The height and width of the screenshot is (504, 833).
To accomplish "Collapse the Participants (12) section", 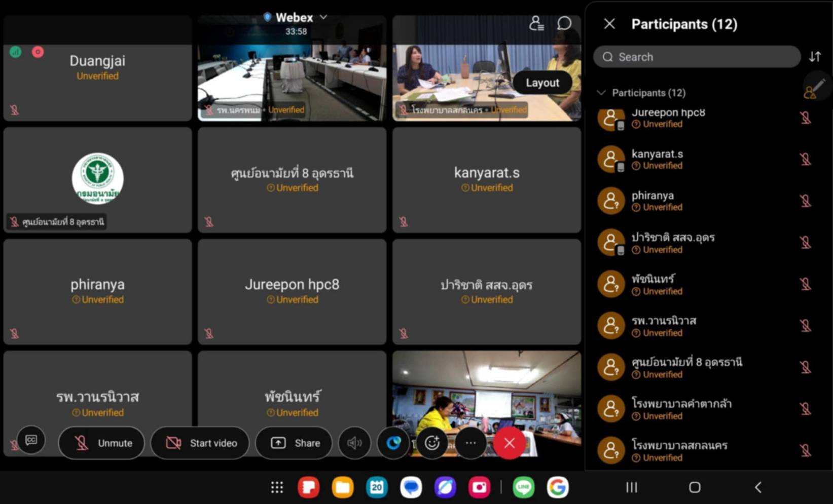I will click(x=601, y=93).
